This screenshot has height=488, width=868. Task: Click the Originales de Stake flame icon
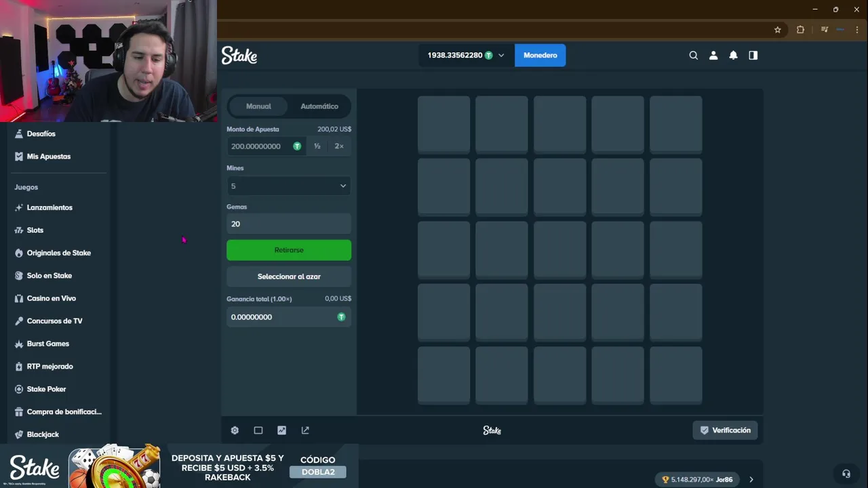click(19, 253)
